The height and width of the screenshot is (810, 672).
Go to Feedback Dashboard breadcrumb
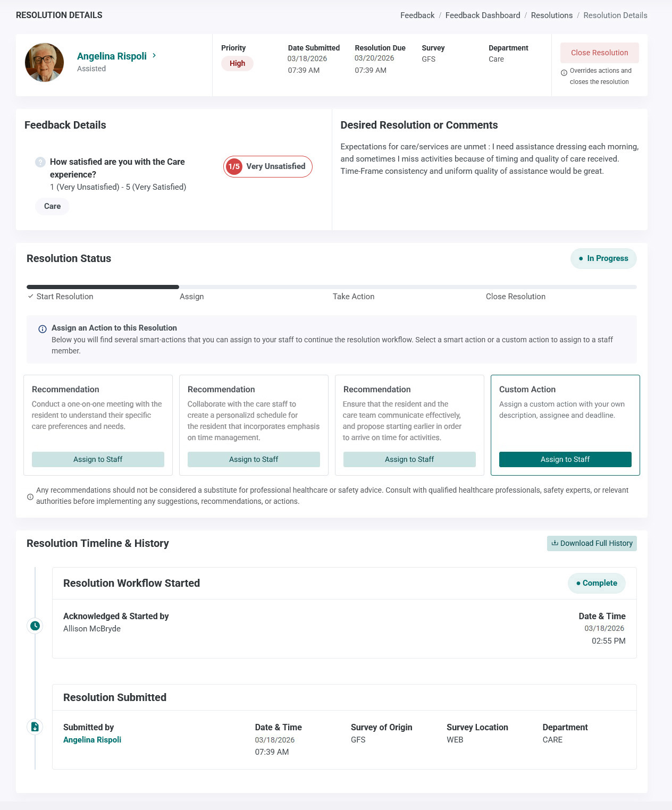pyautogui.click(x=483, y=15)
